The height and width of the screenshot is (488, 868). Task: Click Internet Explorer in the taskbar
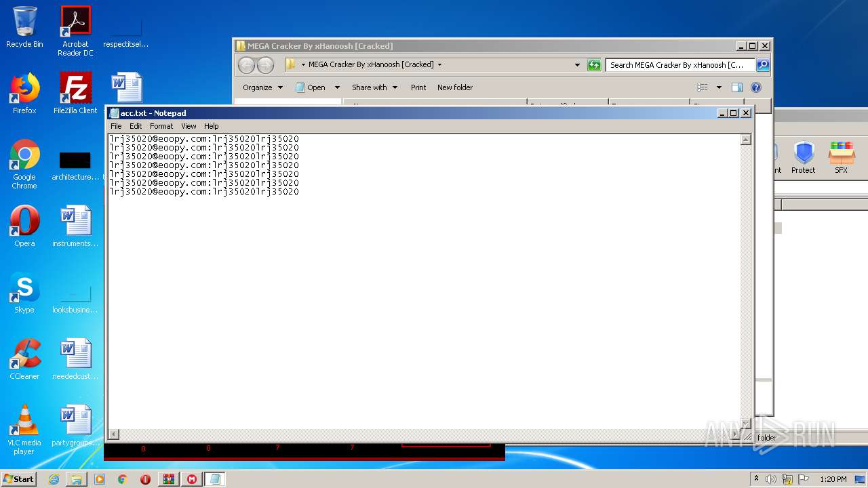click(54, 479)
